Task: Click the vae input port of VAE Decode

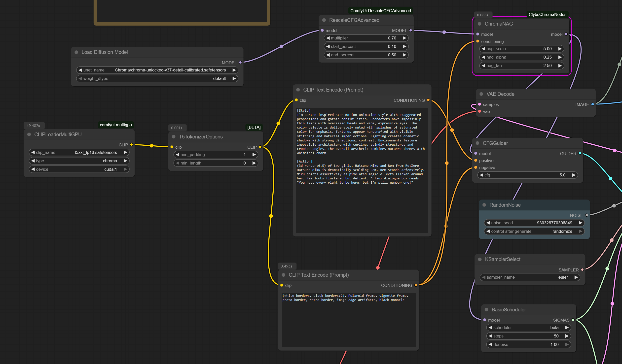Action: [479, 111]
